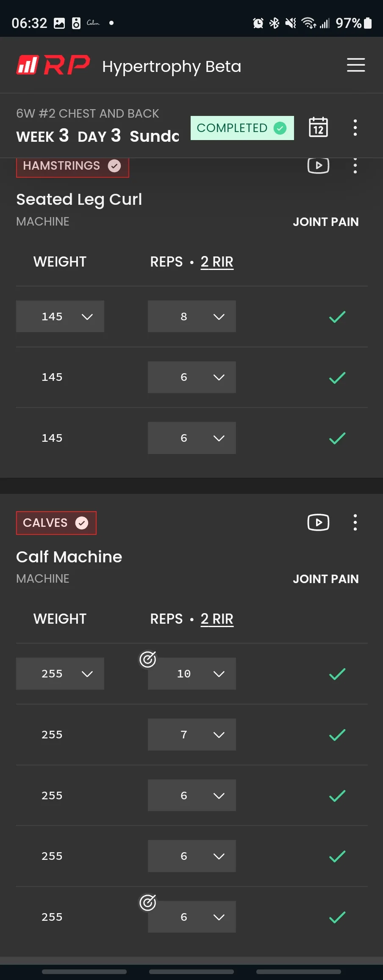383x980 pixels.
Task: Select the CALVES muscle group tag
Action: [x=56, y=523]
